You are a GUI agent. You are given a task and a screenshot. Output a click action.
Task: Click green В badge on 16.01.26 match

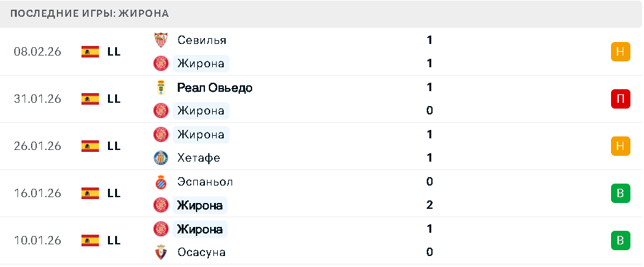[620, 193]
